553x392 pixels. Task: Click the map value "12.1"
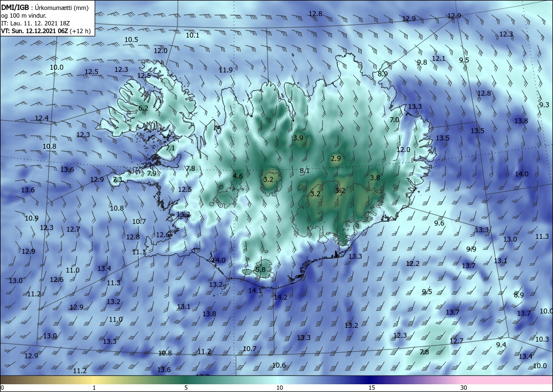439,58
